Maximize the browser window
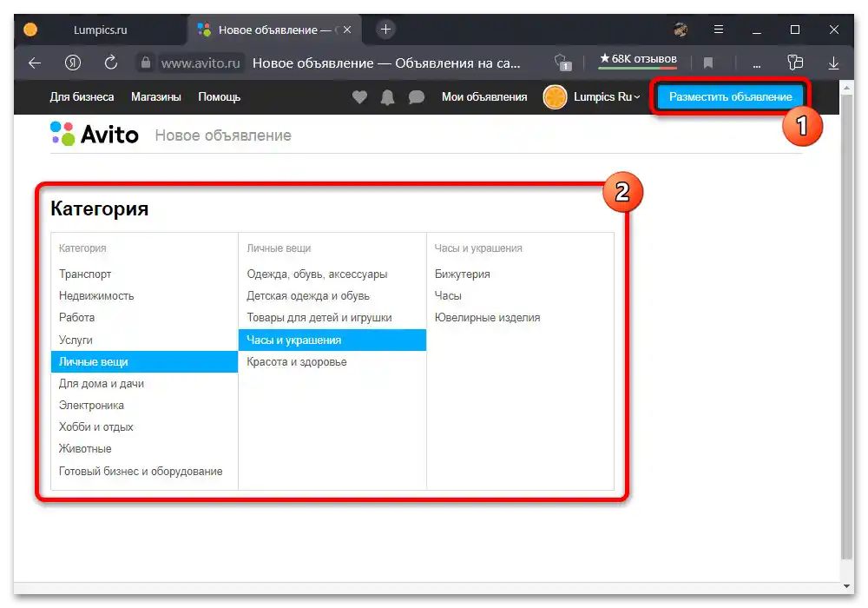Viewport: 868px width, 608px height. coord(795,30)
